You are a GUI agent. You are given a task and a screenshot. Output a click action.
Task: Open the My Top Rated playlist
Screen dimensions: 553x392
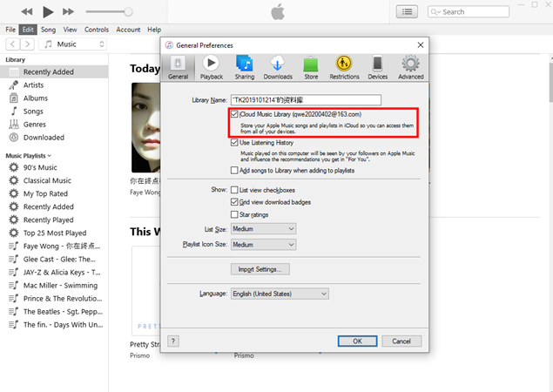click(x=54, y=193)
